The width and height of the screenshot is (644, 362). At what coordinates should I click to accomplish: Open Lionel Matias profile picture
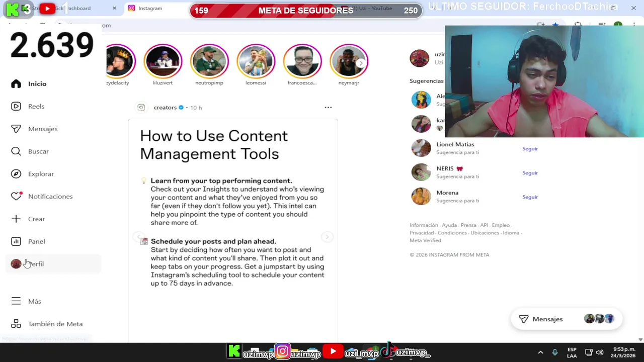pyautogui.click(x=421, y=148)
